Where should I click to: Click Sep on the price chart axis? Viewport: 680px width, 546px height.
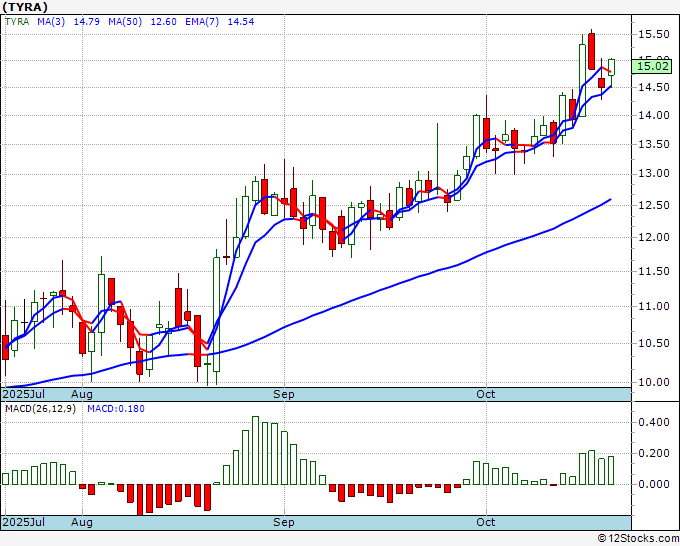[284, 394]
